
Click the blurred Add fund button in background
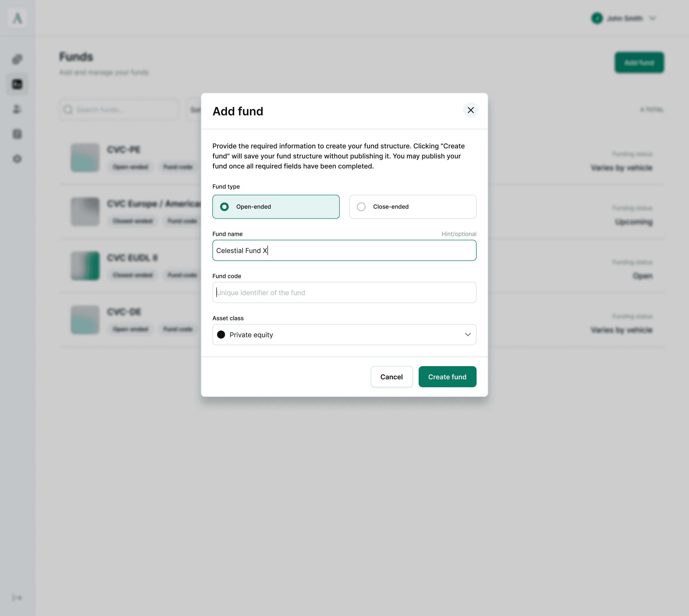pos(639,63)
